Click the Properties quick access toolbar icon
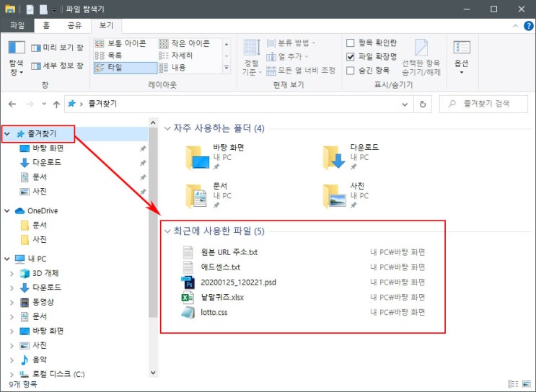The width and height of the screenshot is (536, 392). coord(30,9)
